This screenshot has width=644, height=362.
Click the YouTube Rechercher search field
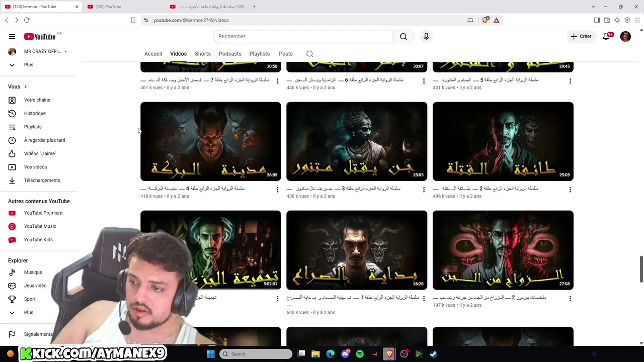tap(303, 36)
